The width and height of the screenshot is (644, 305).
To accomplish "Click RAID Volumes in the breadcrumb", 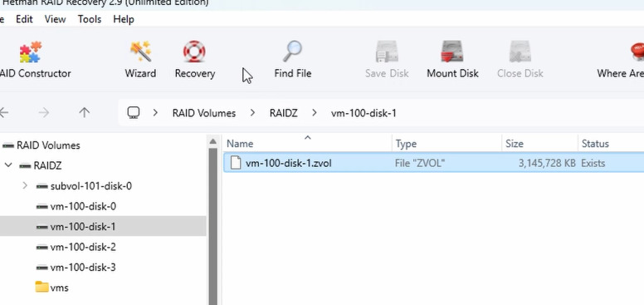I will coord(204,113).
